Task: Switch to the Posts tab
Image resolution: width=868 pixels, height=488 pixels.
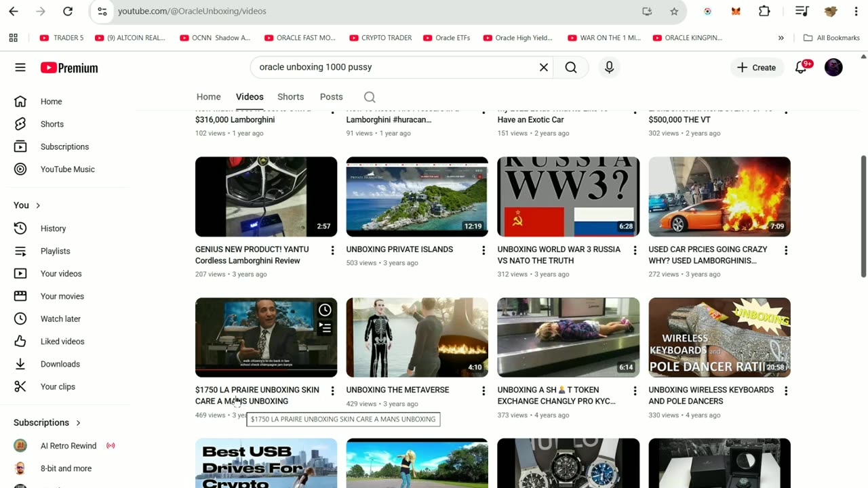Action: click(331, 97)
